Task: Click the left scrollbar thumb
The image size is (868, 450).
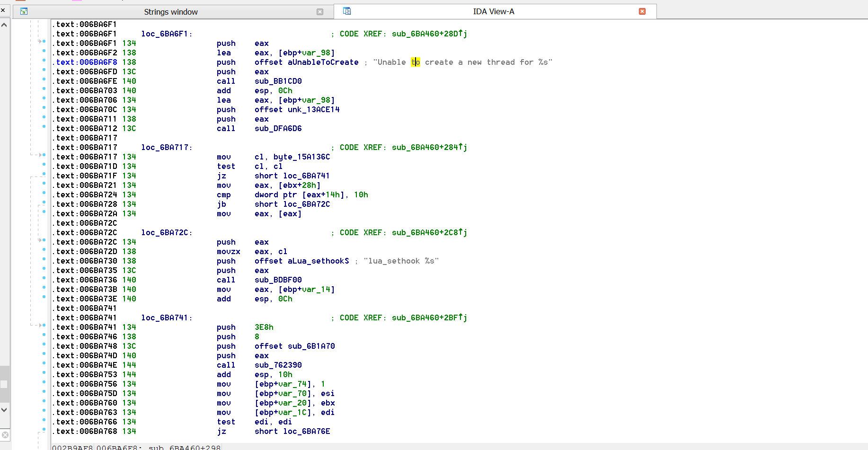Action: (4, 384)
